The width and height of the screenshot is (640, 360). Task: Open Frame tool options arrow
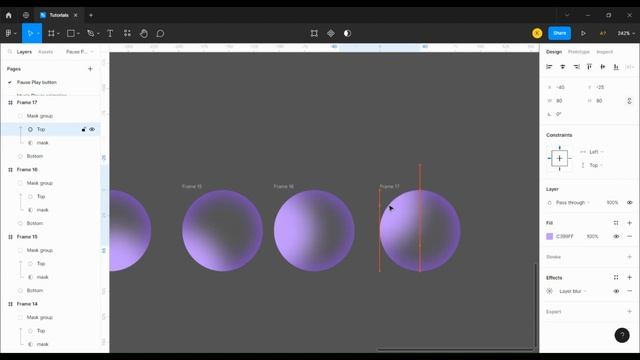coord(58,33)
